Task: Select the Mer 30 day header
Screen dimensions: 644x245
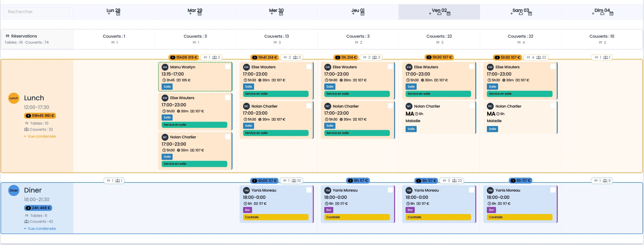Action: [x=276, y=12]
